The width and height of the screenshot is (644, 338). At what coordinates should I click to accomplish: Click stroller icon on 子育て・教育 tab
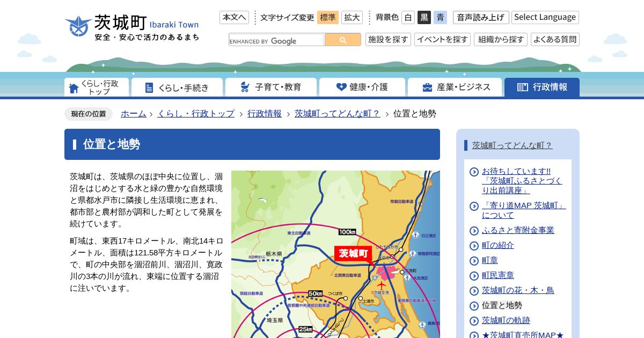(245, 87)
